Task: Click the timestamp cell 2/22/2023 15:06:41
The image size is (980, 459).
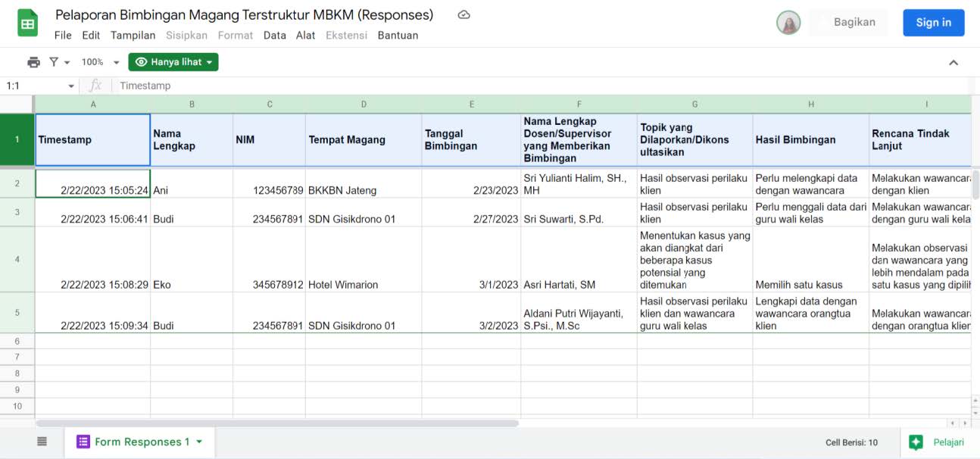Action: tap(93, 213)
